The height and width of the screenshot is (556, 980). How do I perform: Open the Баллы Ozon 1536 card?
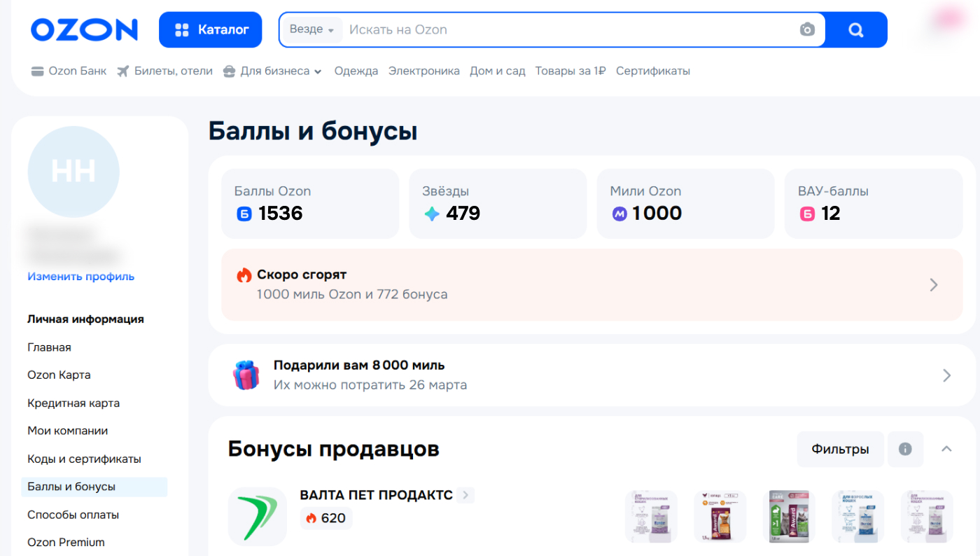coord(310,203)
